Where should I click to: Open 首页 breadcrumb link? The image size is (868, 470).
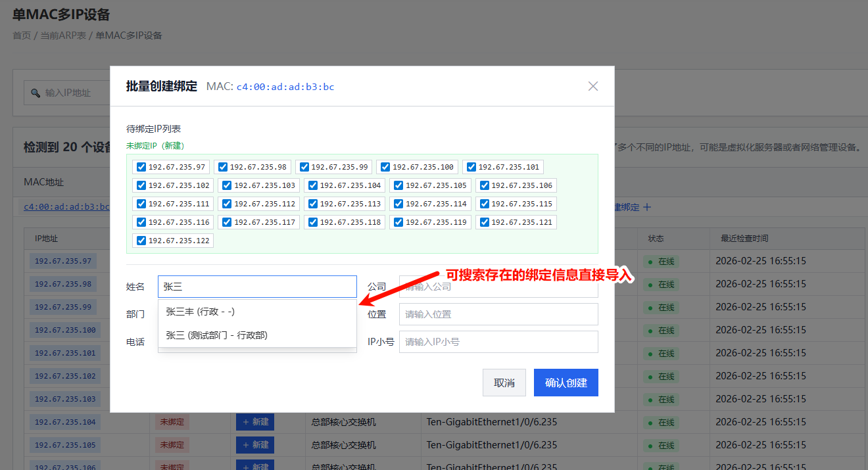(x=22, y=35)
